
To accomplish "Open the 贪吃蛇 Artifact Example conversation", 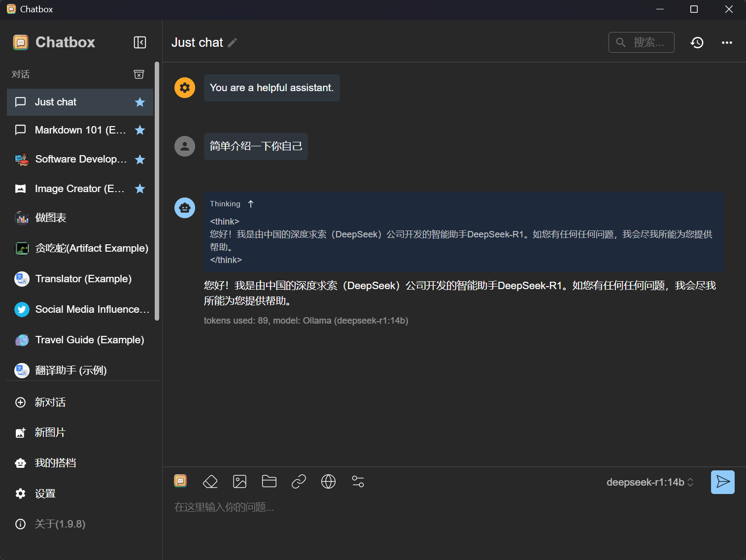I will (80, 248).
